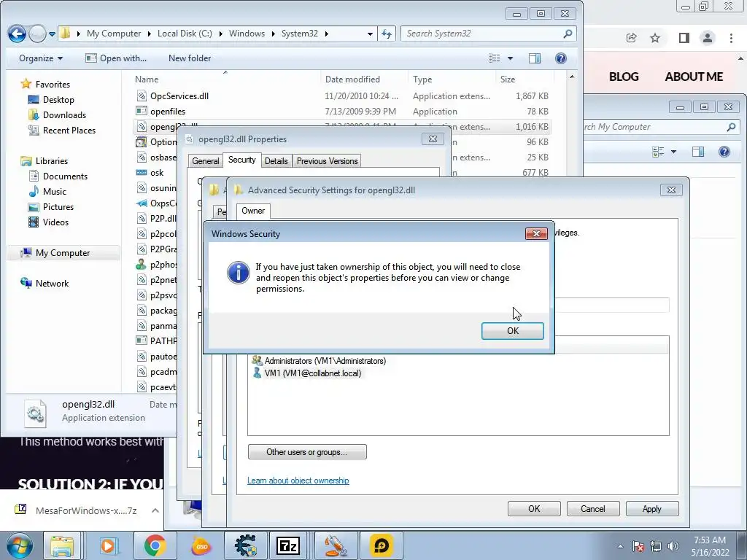747x560 pixels.
Task: Open Desktop in Favorites
Action: 58,99
